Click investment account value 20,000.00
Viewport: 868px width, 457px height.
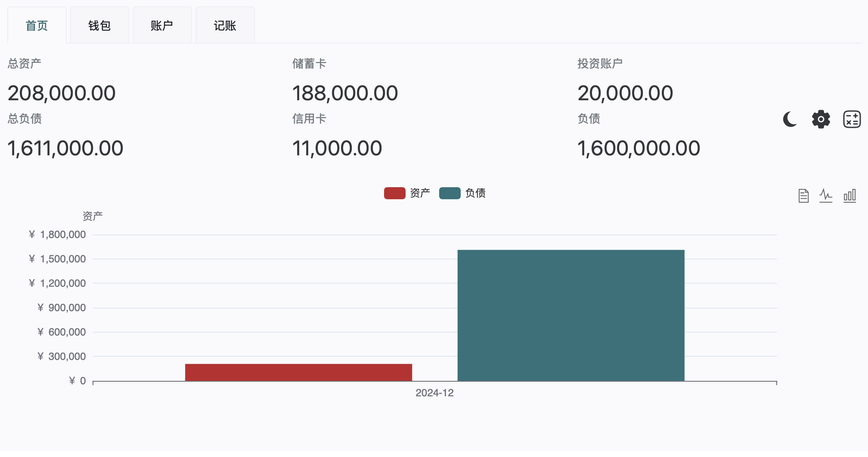(x=625, y=93)
